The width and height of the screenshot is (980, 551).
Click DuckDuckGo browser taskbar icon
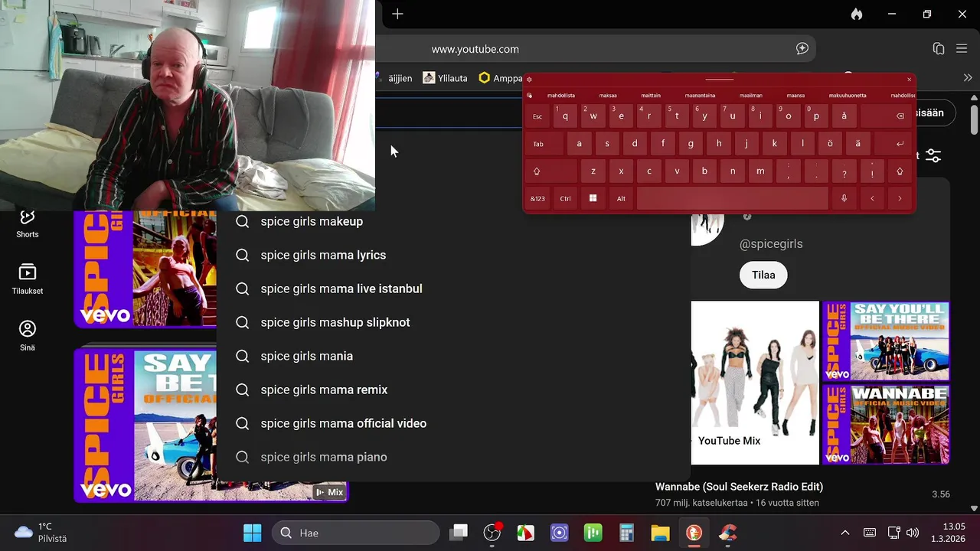tap(694, 533)
